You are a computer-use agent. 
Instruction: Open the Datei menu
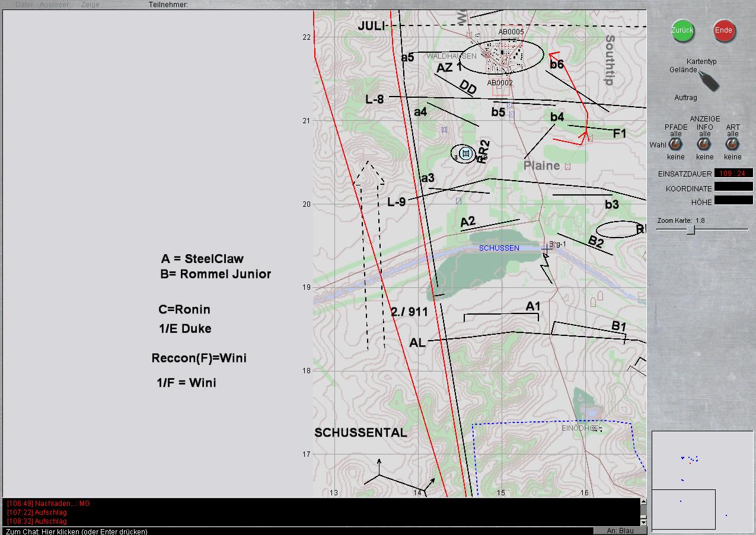[x=24, y=5]
